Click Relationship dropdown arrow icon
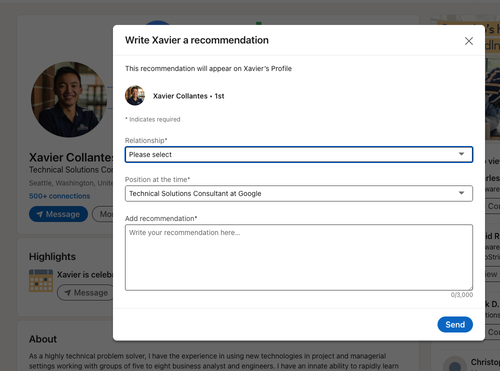This screenshot has width=500, height=371. [x=461, y=154]
